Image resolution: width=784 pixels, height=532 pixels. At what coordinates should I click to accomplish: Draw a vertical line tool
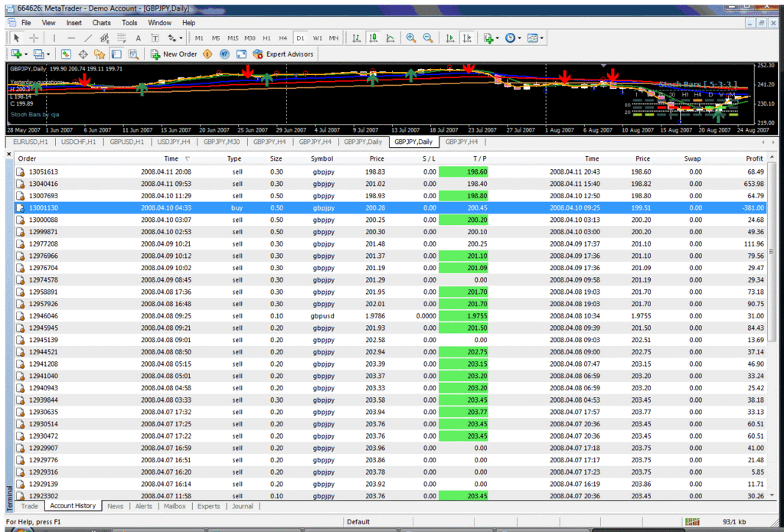coord(54,38)
